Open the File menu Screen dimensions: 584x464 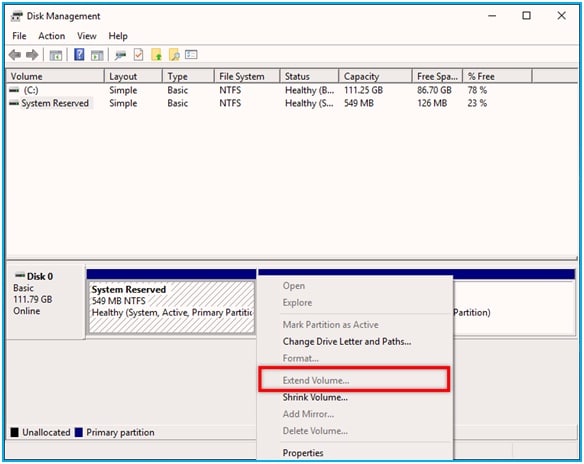tap(19, 36)
